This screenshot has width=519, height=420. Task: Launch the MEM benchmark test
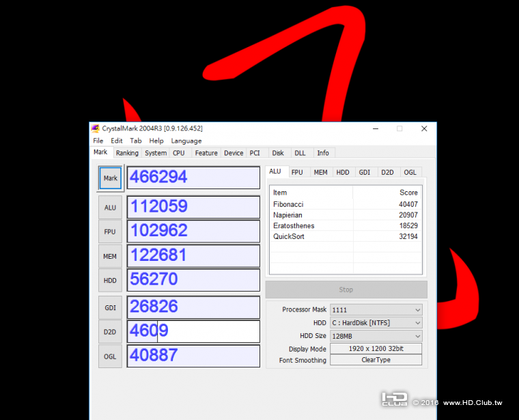tap(110, 256)
